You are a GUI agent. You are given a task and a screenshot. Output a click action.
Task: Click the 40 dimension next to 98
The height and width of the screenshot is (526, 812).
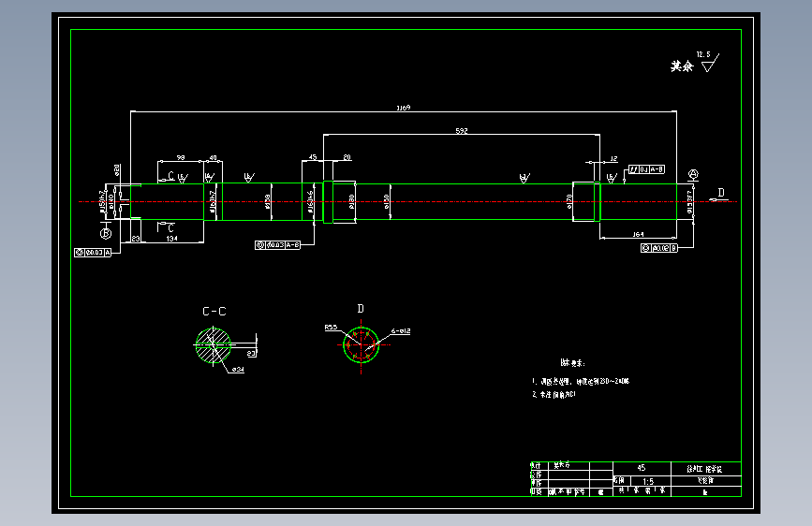pos(213,157)
